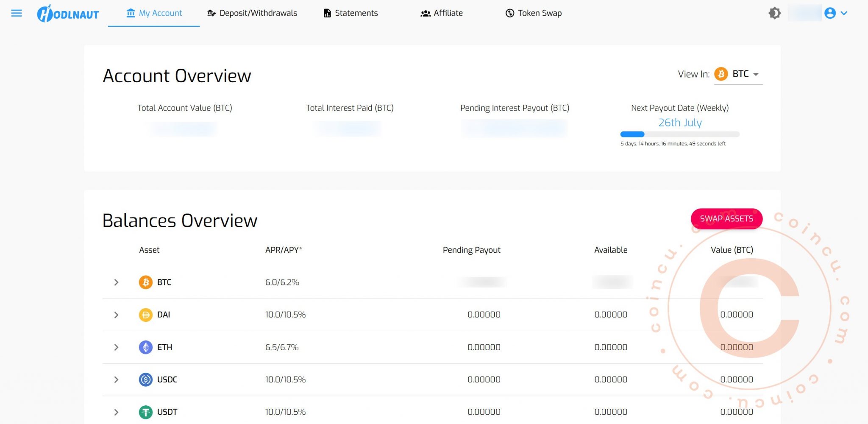This screenshot has width=868, height=424.
Task: Expand the USDT balance row
Action: [116, 412]
